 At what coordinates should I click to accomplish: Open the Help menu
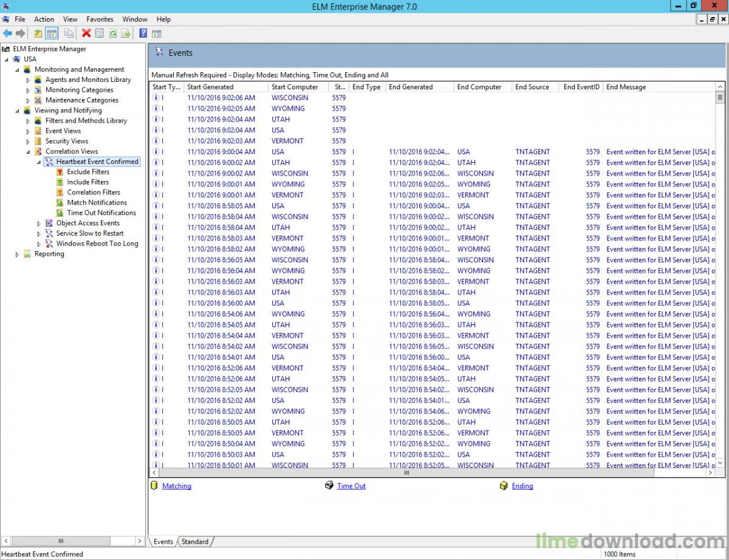coord(163,19)
